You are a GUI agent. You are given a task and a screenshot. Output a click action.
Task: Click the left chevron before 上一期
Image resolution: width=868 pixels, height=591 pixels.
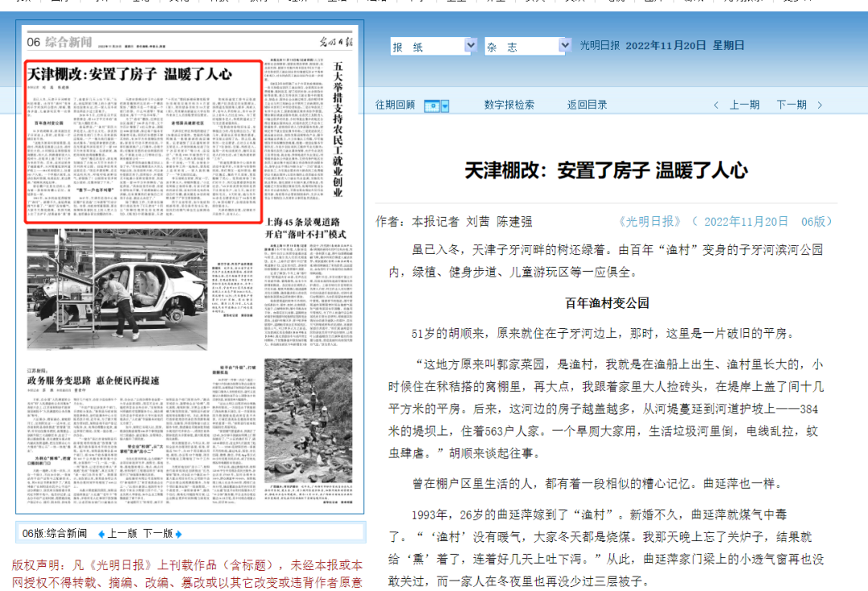click(717, 105)
